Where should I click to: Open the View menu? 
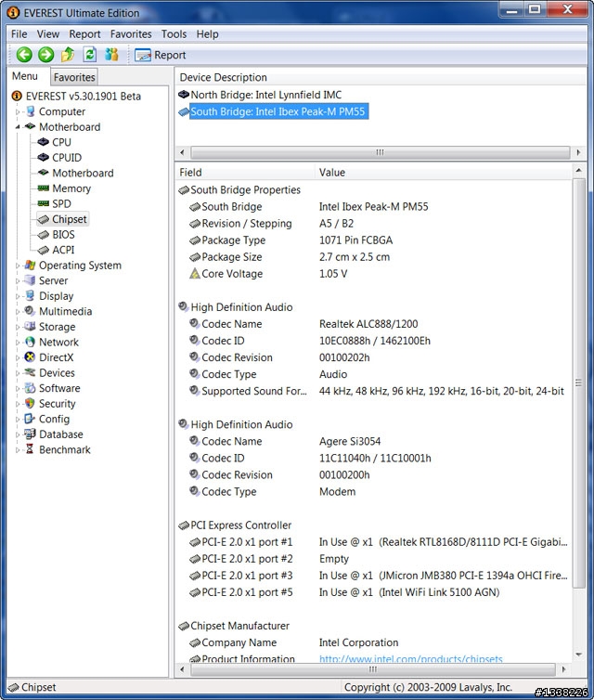click(47, 34)
